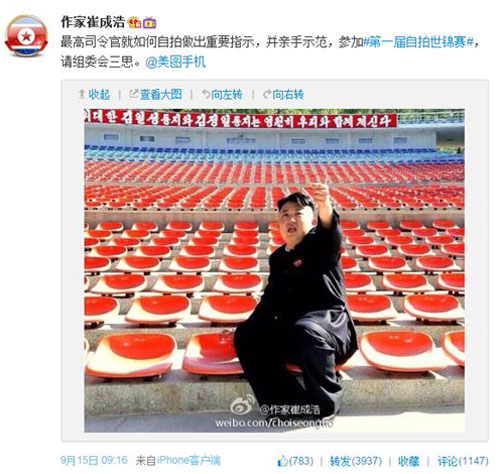Open the 作家崔成浩 username link
The height and width of the screenshot is (474, 500).
pyautogui.click(x=92, y=22)
